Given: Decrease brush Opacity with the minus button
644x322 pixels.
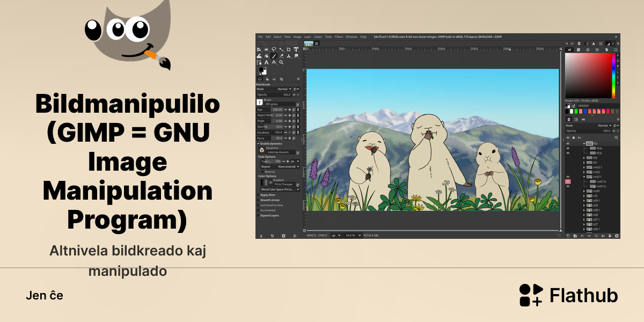Looking at the screenshot, I should pyautogui.click(x=294, y=94).
